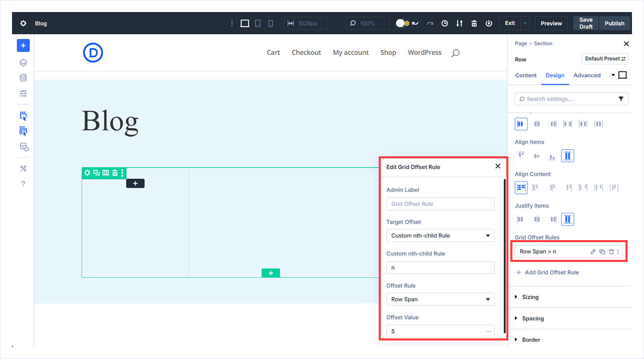
Task: Select the stretch option under Align Items
Action: [x=568, y=156]
